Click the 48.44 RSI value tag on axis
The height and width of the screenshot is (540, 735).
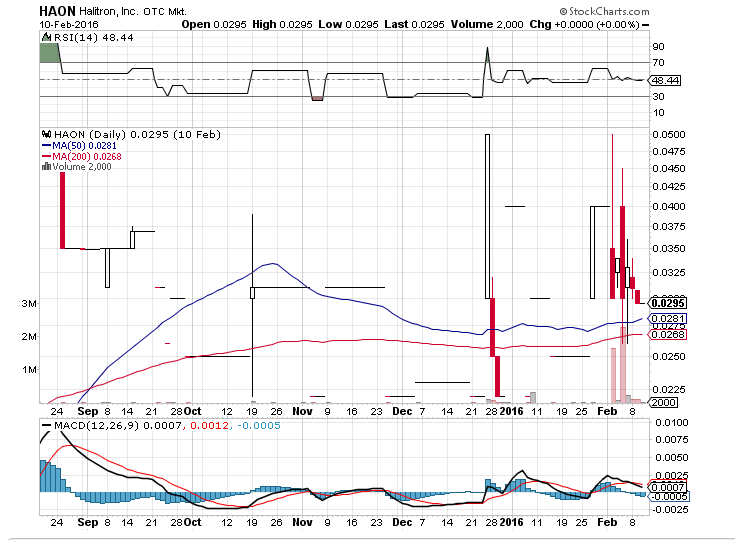pos(665,81)
